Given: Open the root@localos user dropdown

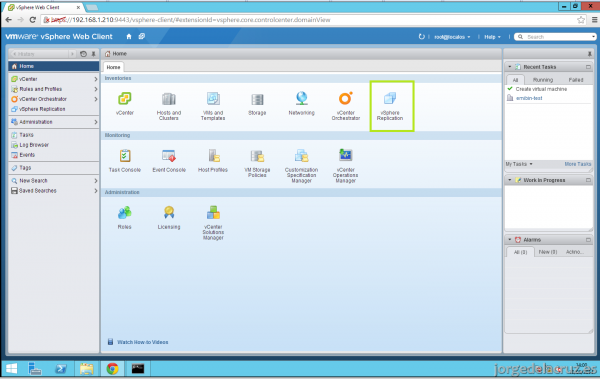Looking at the screenshot, I should pos(452,37).
